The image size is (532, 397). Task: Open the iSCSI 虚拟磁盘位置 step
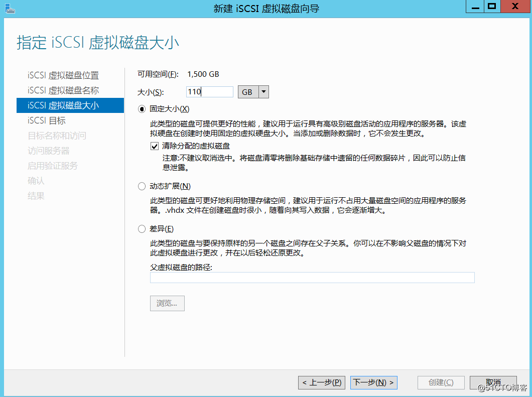click(63, 75)
